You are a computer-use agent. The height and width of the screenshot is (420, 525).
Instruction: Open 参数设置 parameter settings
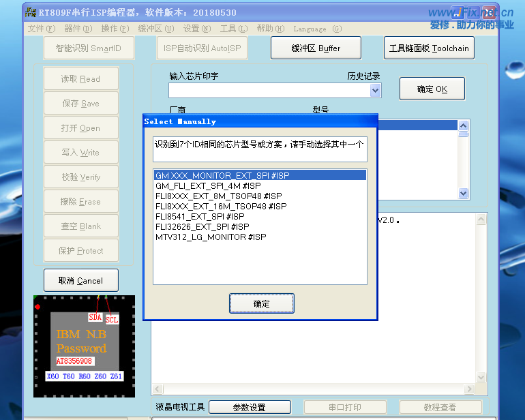(250, 407)
